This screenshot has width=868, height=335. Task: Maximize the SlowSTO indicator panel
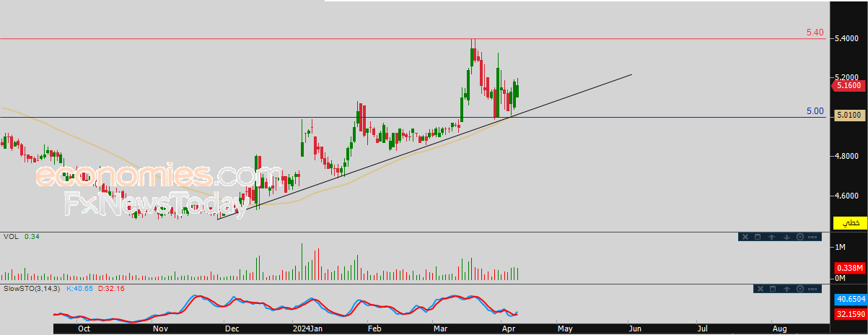[x=773, y=289]
